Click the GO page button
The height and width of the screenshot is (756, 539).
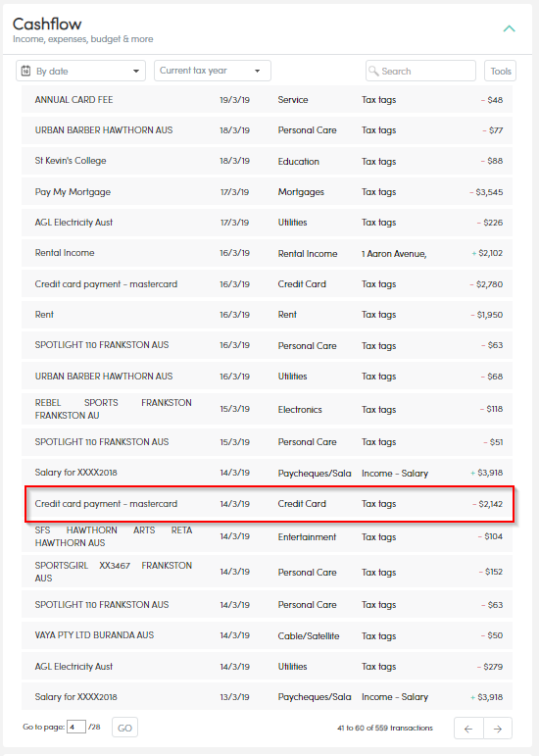click(x=124, y=728)
